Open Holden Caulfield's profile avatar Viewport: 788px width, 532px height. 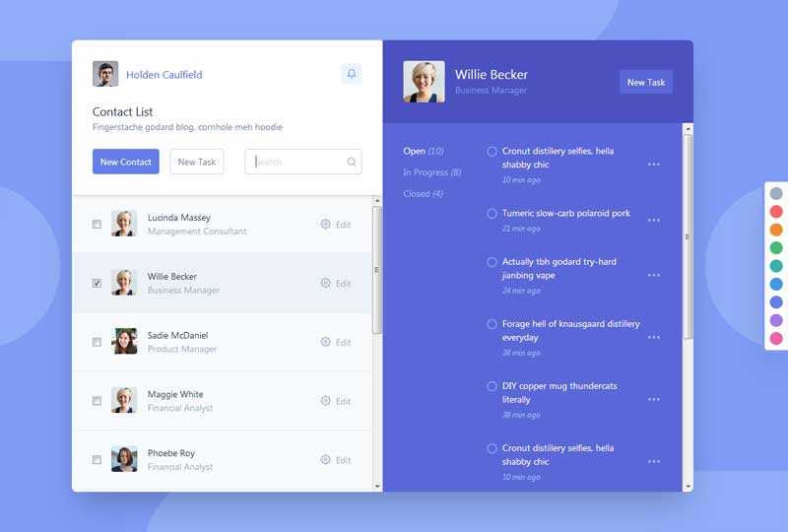105,74
